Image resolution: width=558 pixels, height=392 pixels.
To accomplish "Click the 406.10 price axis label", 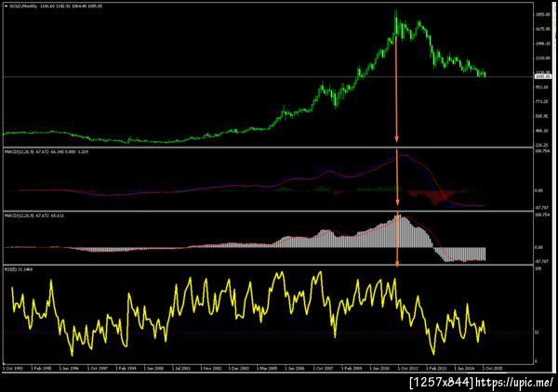I will [541, 131].
